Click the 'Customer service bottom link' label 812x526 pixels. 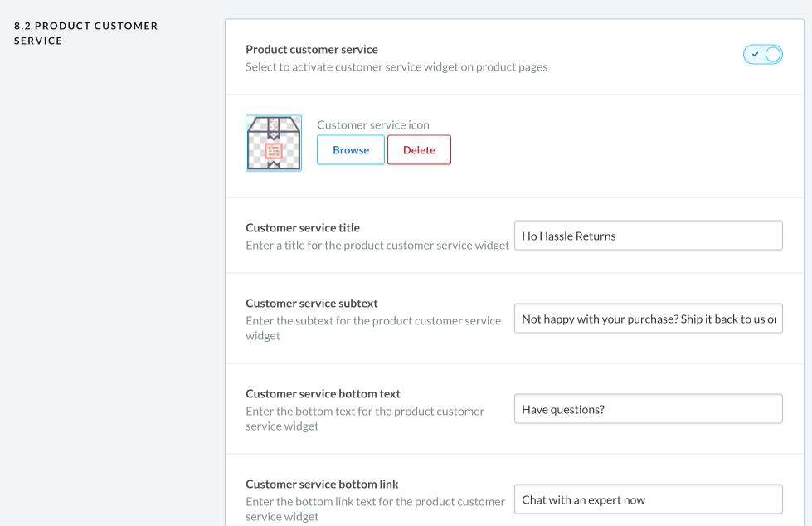coord(322,484)
